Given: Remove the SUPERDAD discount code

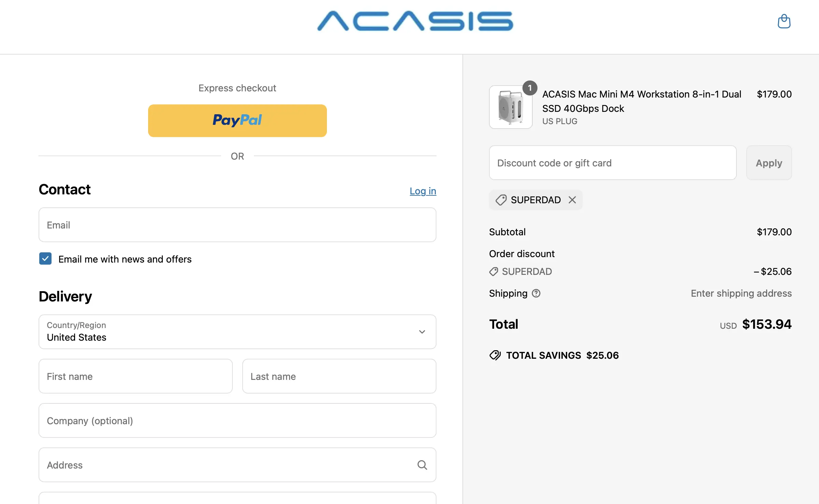Looking at the screenshot, I should click(x=572, y=200).
